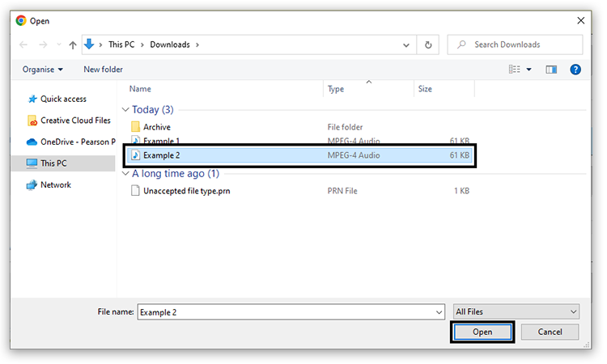Click the Back navigation arrow
The height and width of the screenshot is (364, 607).
[25, 44]
